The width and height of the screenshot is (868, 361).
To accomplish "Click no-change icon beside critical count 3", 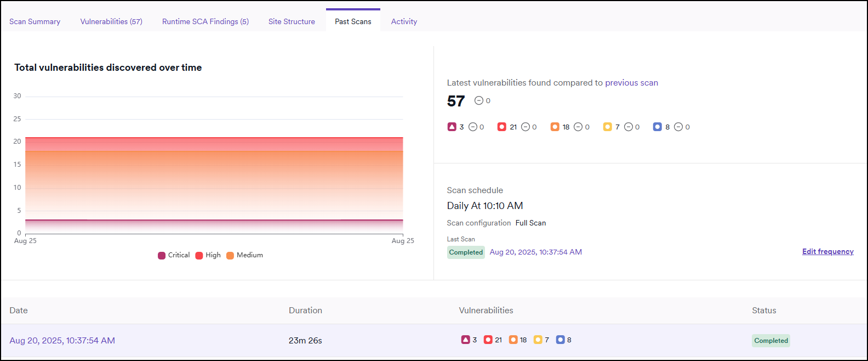I will click(x=473, y=127).
